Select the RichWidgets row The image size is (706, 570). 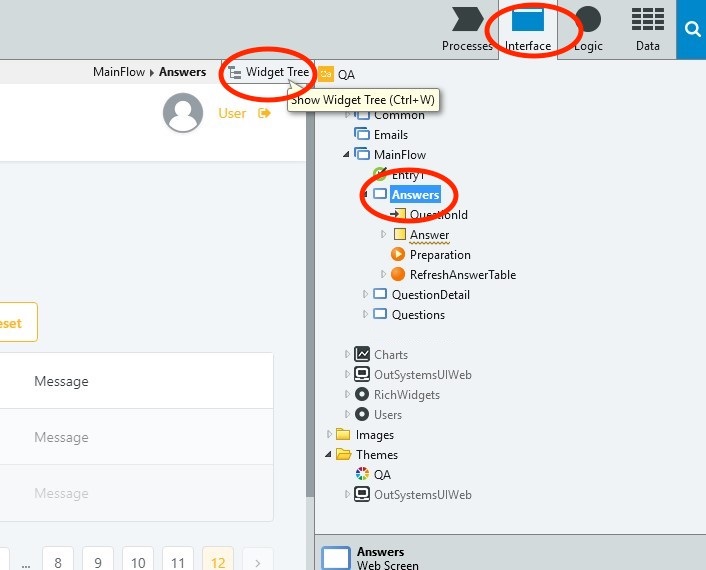click(x=407, y=395)
